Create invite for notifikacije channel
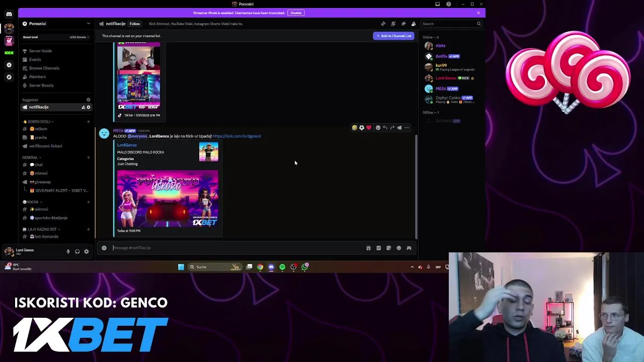This screenshot has width=644, height=362. [84, 107]
